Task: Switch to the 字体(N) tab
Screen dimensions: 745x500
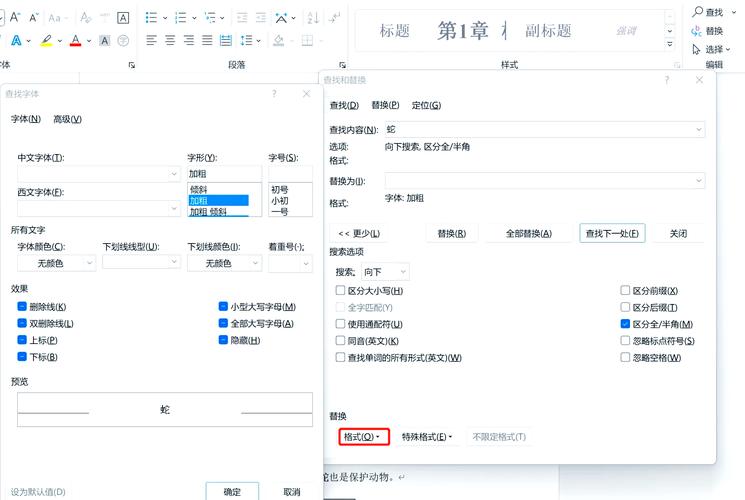Action: 26,119
